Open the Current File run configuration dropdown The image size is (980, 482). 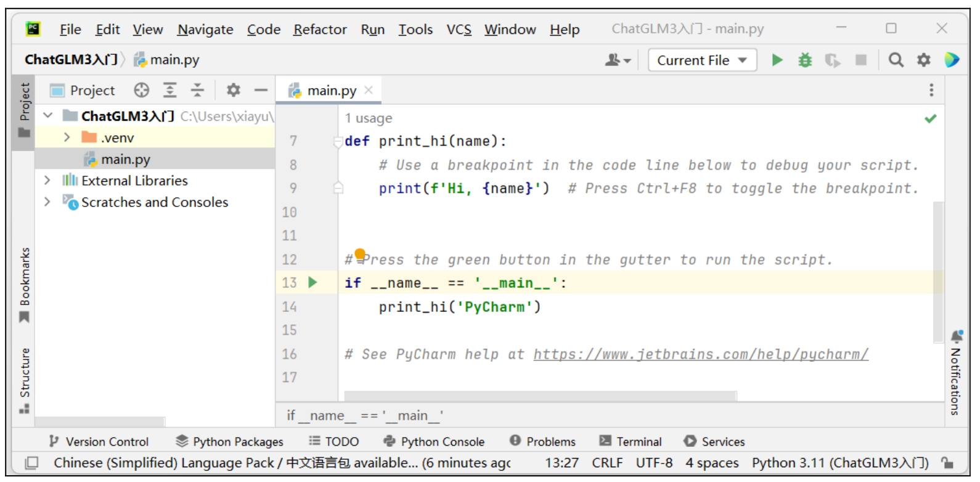(x=702, y=60)
